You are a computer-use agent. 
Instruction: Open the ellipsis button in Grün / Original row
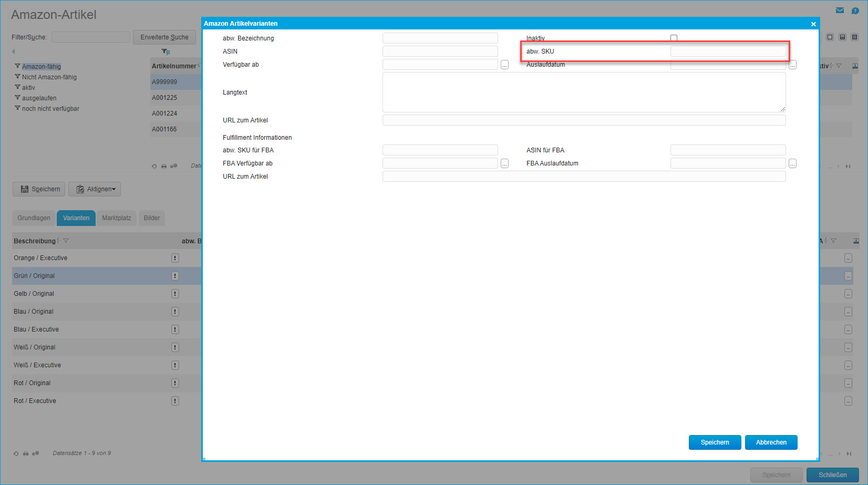[x=848, y=276]
